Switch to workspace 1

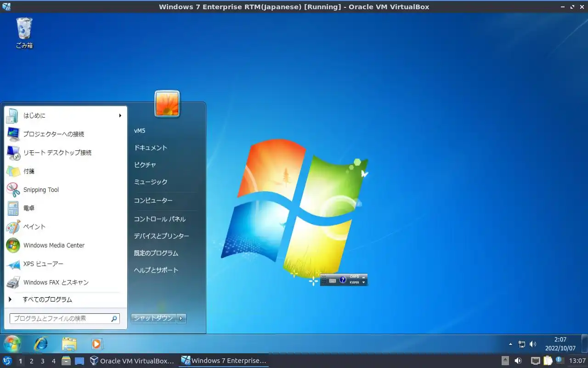(x=20, y=361)
